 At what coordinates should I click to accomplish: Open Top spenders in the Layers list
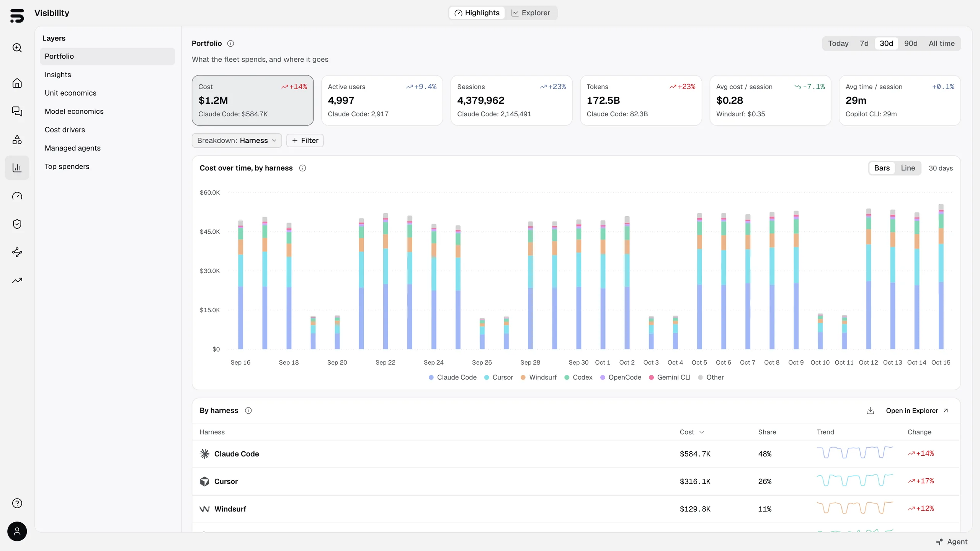107,166
